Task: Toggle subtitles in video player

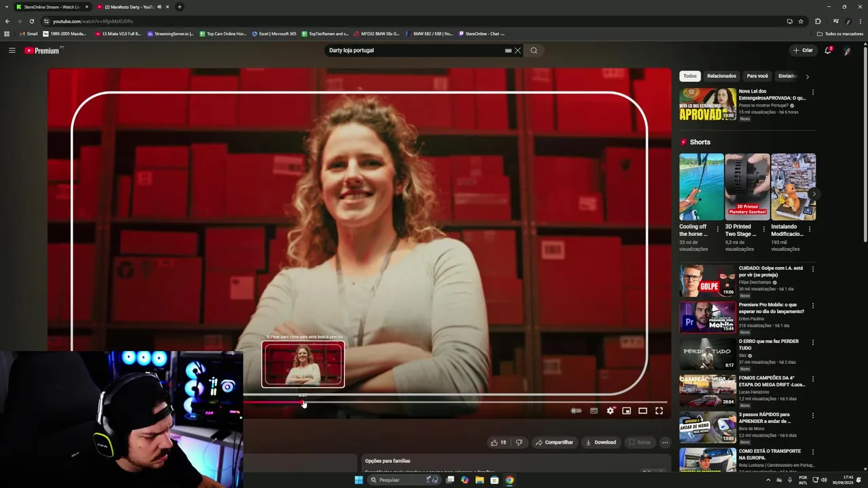Action: pos(594,411)
